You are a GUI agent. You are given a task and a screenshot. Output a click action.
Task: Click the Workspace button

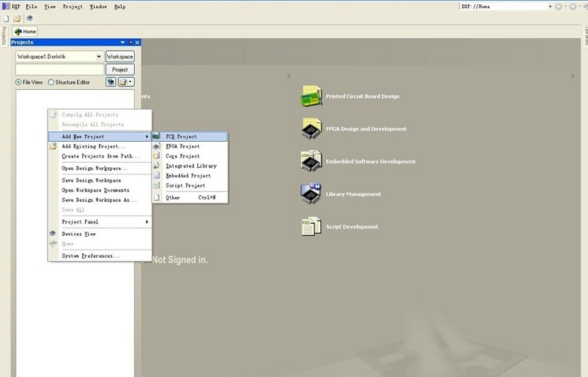[x=120, y=57]
